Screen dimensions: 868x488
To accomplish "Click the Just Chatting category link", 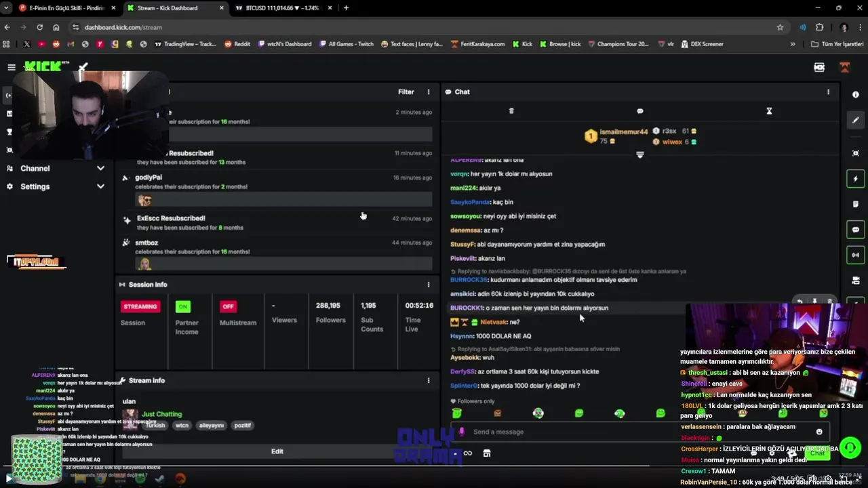I will click(x=161, y=414).
